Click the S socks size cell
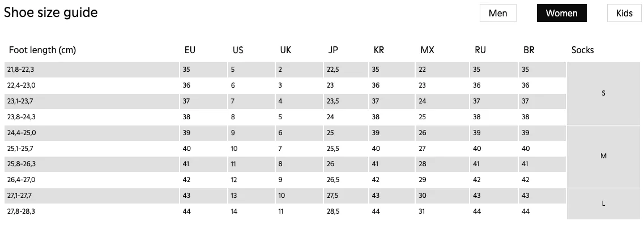This screenshot has width=644, height=225. 603,93
